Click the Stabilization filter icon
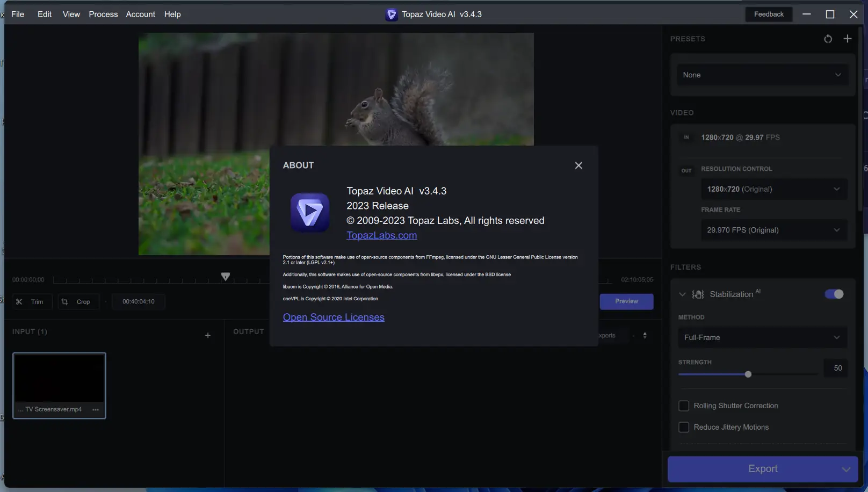 point(698,294)
